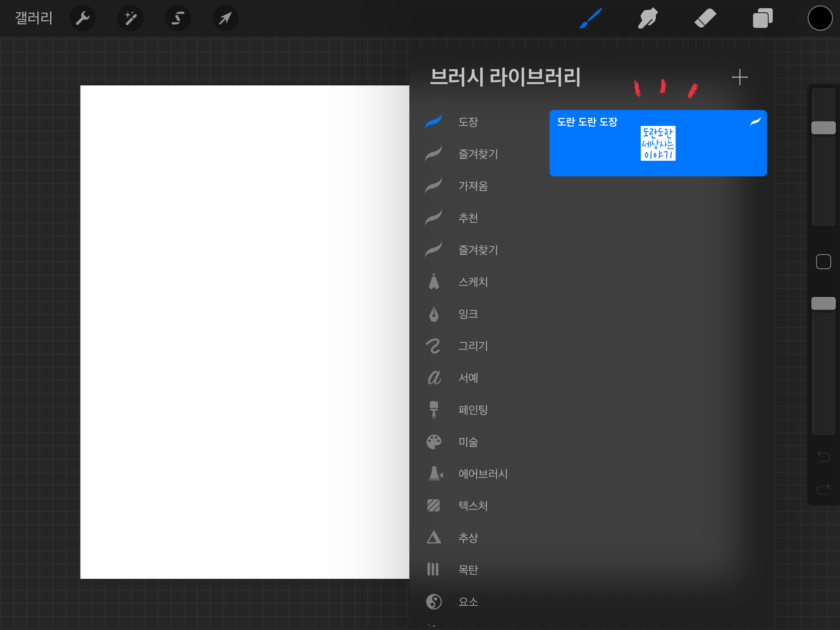Open the Actions wrench menu
Image resolution: width=840 pixels, height=630 pixels.
tap(82, 18)
